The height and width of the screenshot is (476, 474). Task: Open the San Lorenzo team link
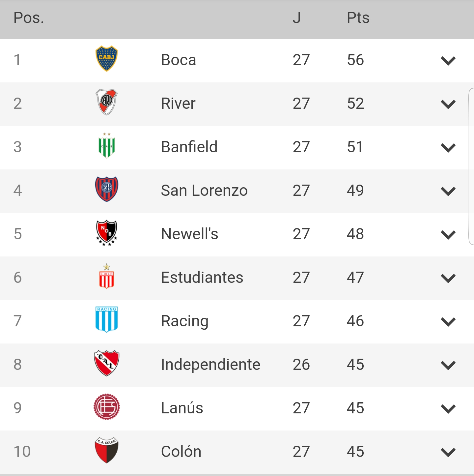click(204, 191)
